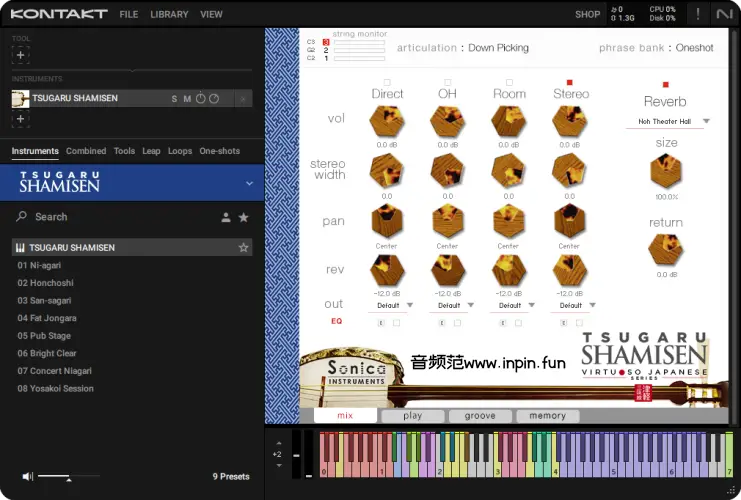Click the tune knob on instrument header
Screen dimensions: 741x500
coord(200,98)
